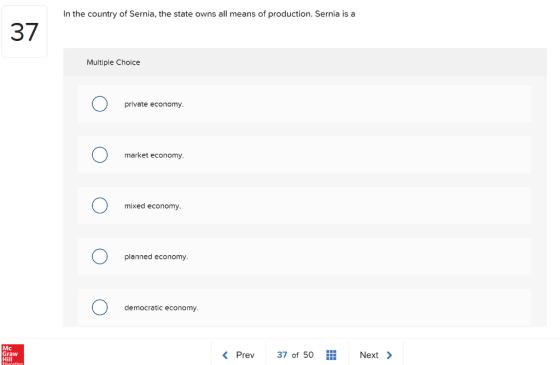Click the question number 37 box
Image resolution: width=560 pixels, height=365 pixels.
(24, 32)
